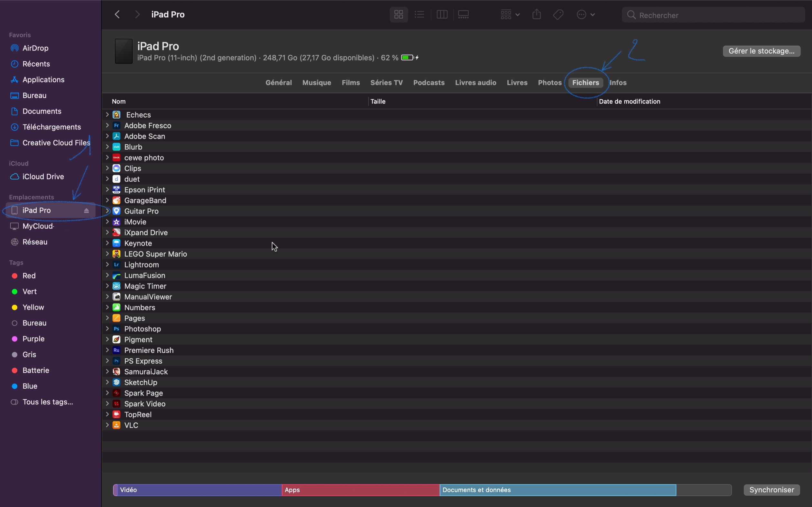Open the more actions ellipsis menu

(x=586, y=15)
